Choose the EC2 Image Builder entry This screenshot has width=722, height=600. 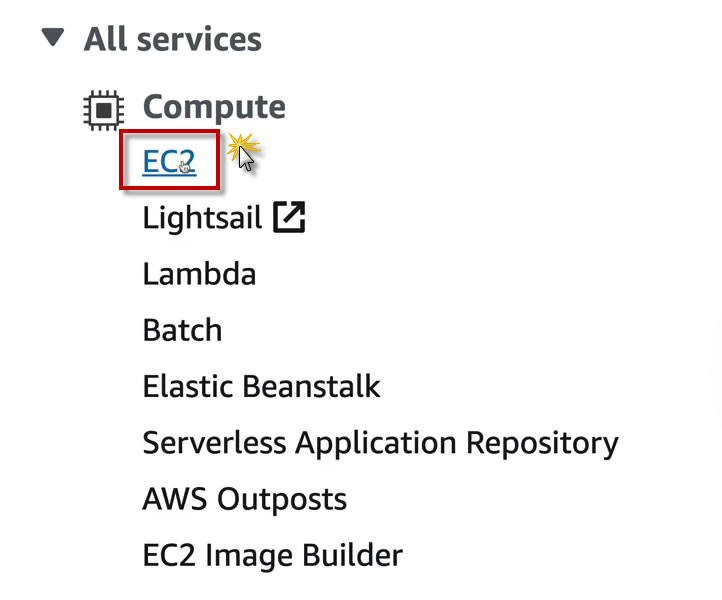tap(272, 554)
